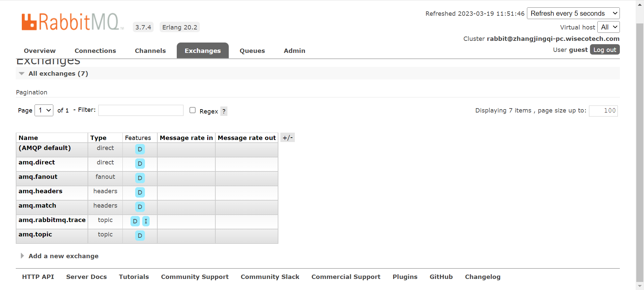Click the D badge in amq.direct row
This screenshot has height=290, width=644.
[x=140, y=163]
